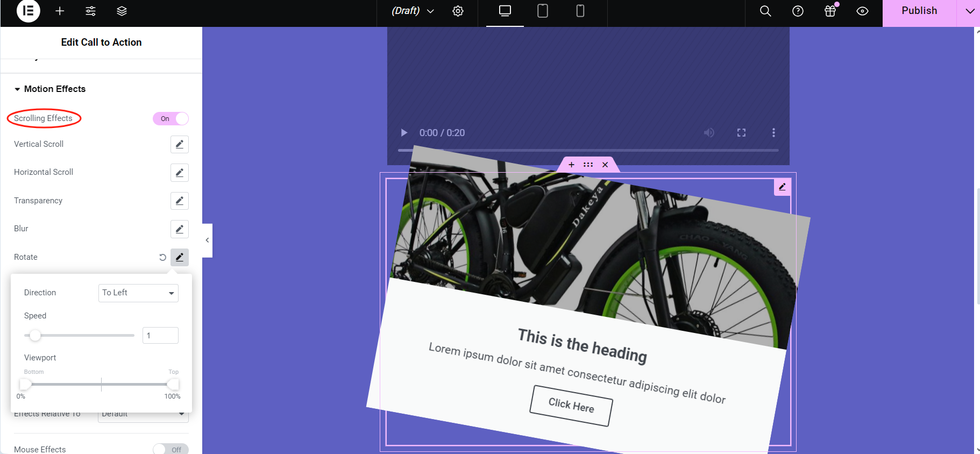Click the Edit Call to Action title
This screenshot has height=454, width=980.
click(101, 42)
